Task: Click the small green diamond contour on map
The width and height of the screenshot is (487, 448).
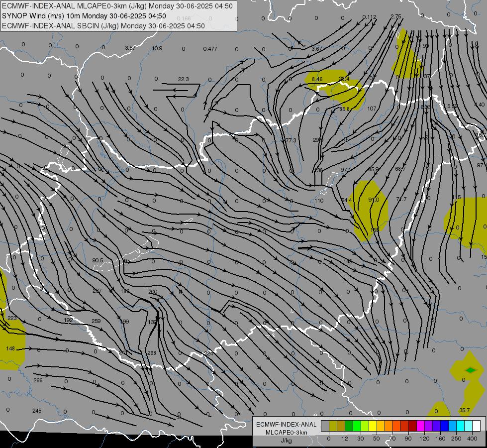Action: click(471, 370)
